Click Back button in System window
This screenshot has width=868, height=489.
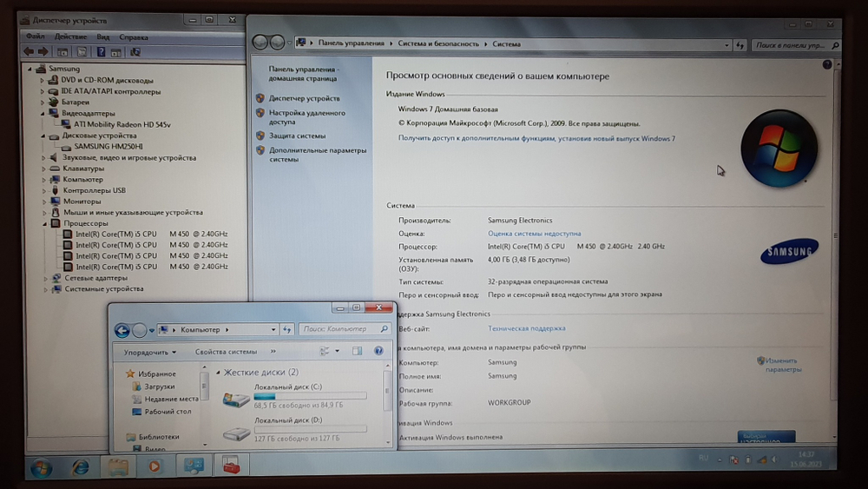click(260, 42)
